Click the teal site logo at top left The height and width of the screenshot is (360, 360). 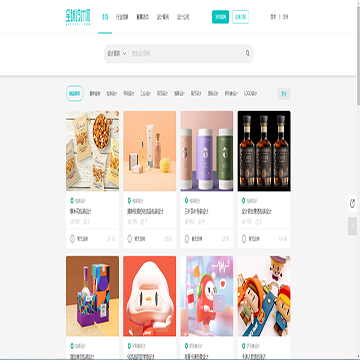78,17
